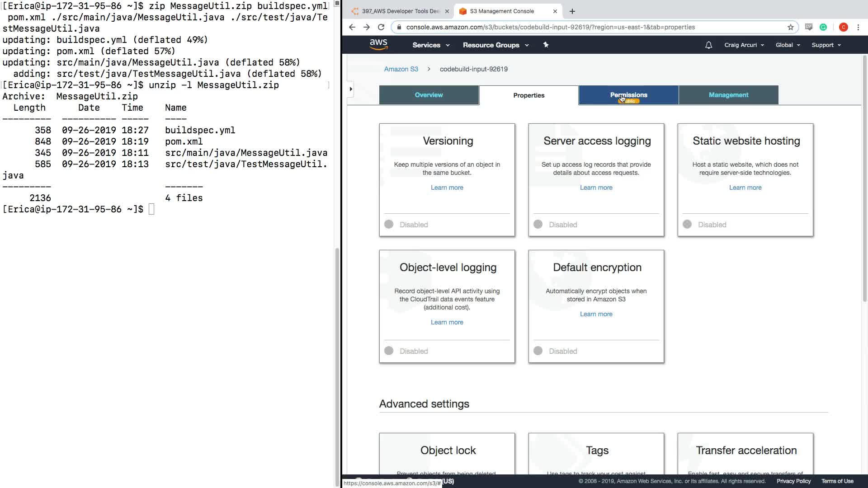Open the Craig Arcuri account dropdown
The width and height of the screenshot is (868, 488).
744,45
